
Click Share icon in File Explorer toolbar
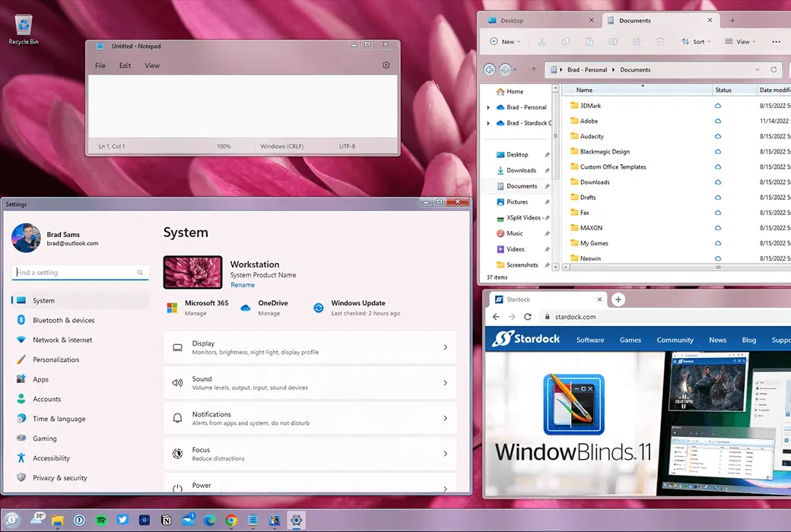point(637,41)
